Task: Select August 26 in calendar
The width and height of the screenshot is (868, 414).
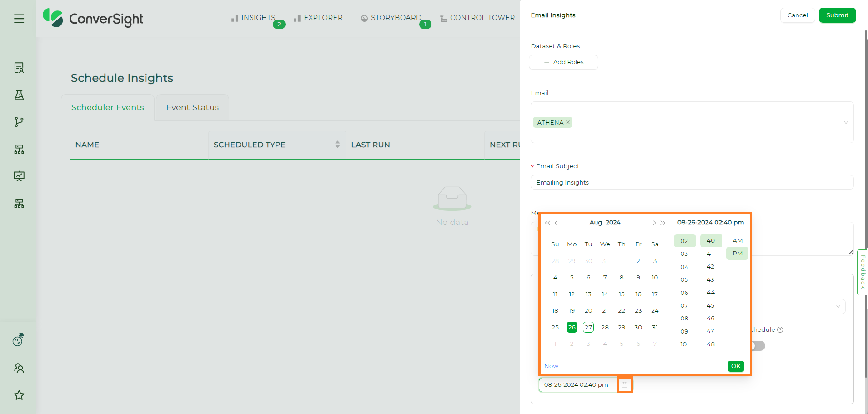Action: point(572,328)
